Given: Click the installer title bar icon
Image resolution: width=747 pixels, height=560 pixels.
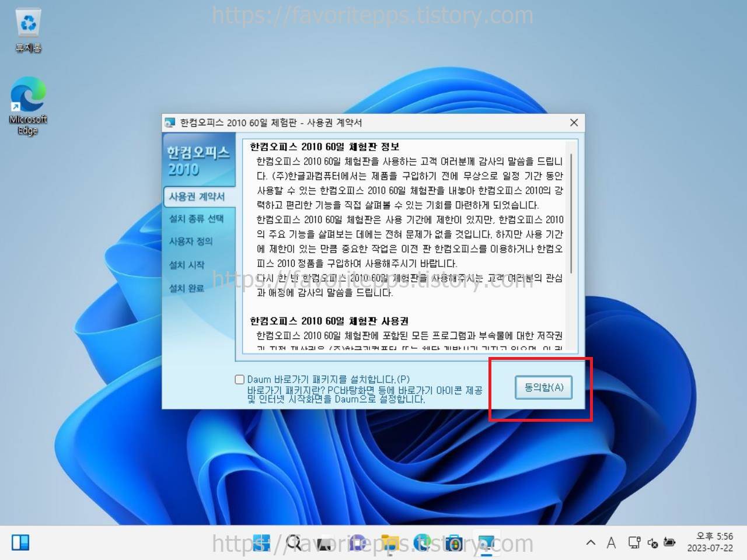Looking at the screenshot, I should [x=170, y=123].
